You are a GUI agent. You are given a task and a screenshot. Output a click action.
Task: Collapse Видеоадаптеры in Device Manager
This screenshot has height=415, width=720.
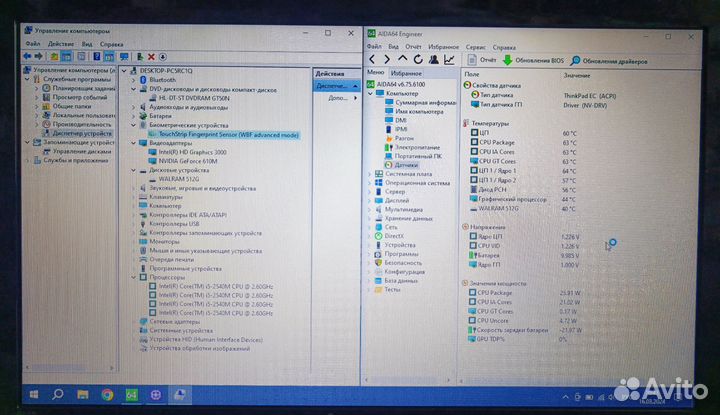134,143
